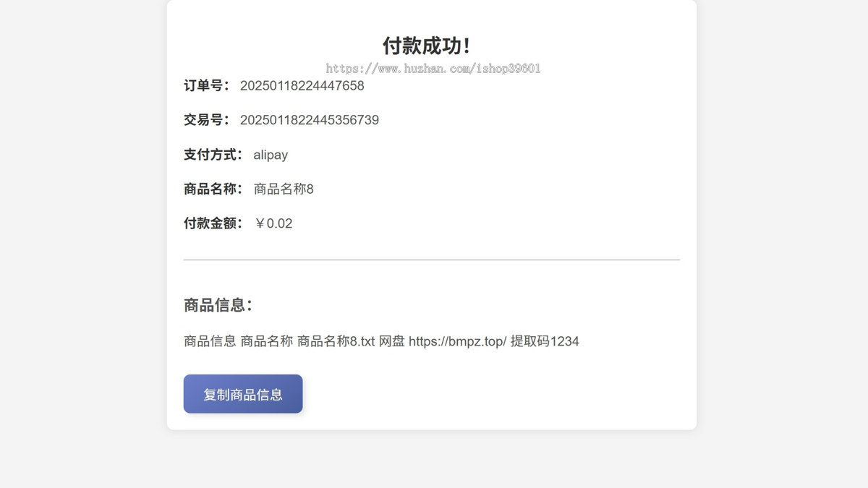Click the product name value 商品名称8
The image size is (868, 488).
(x=284, y=189)
